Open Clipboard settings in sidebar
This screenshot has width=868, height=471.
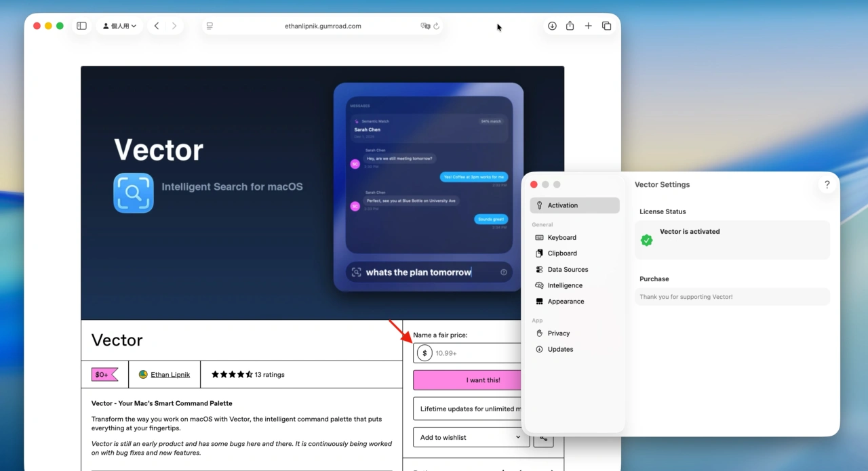[x=574, y=253]
